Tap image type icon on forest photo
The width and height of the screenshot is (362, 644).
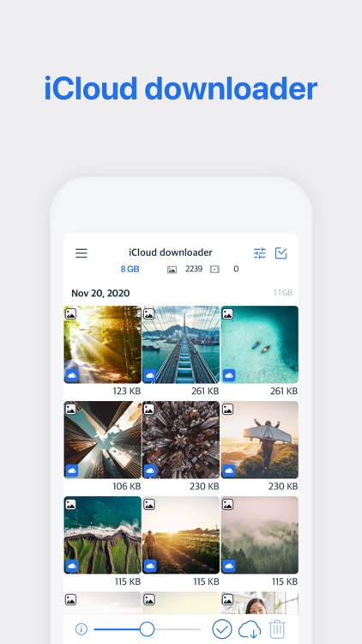70,313
